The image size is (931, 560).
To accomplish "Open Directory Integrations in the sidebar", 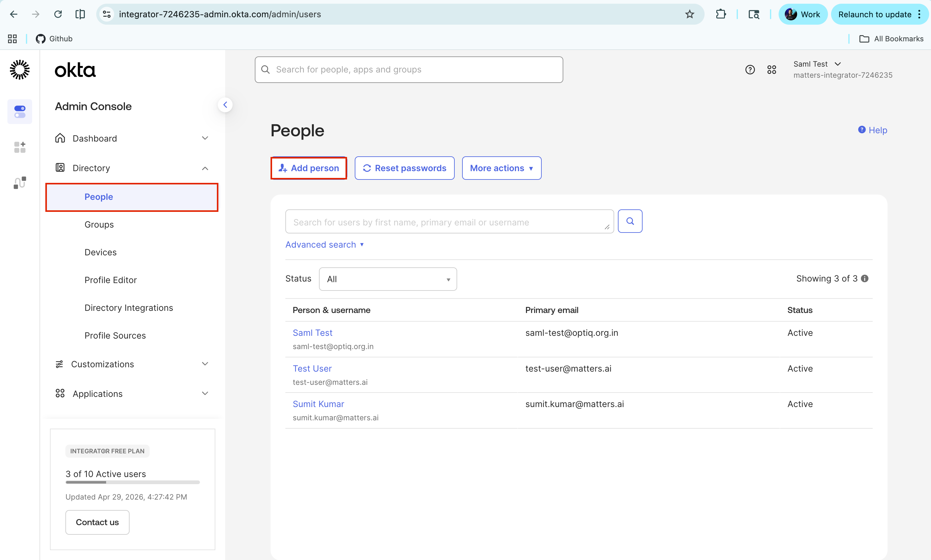I will (129, 307).
